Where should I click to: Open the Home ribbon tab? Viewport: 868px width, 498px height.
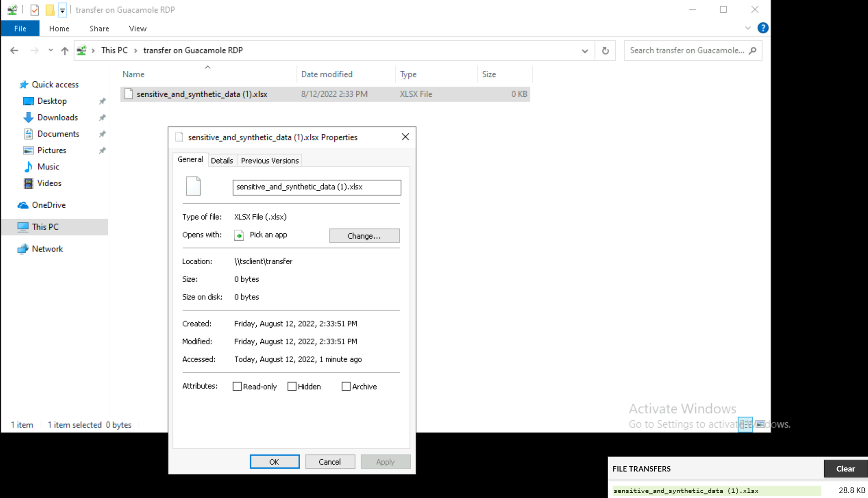click(x=59, y=28)
